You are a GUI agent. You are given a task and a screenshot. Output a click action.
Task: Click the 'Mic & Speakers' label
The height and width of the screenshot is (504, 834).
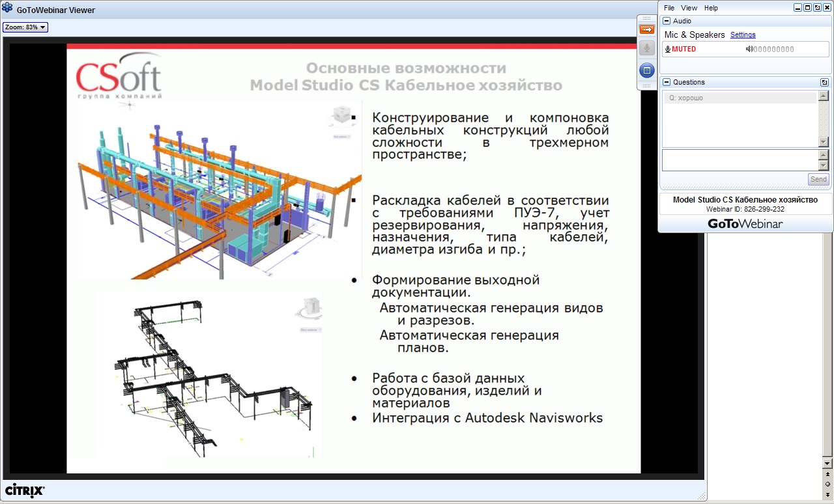(x=695, y=35)
